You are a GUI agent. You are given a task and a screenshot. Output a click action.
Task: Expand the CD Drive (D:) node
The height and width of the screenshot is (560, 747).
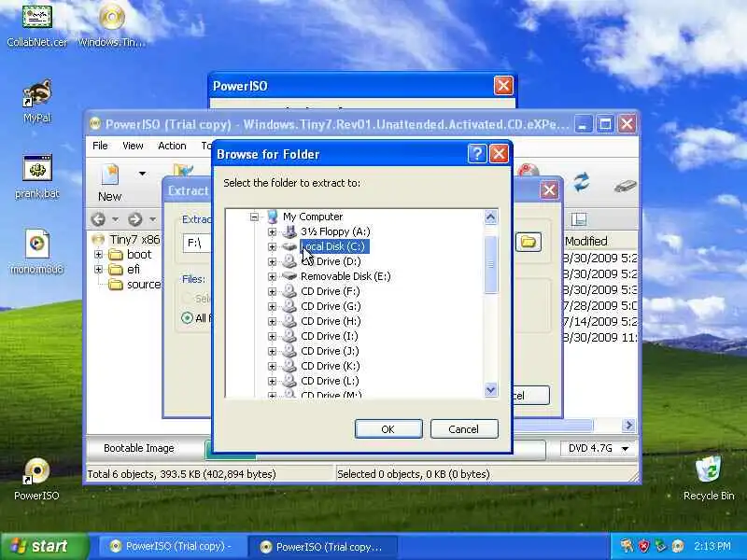coord(272,262)
